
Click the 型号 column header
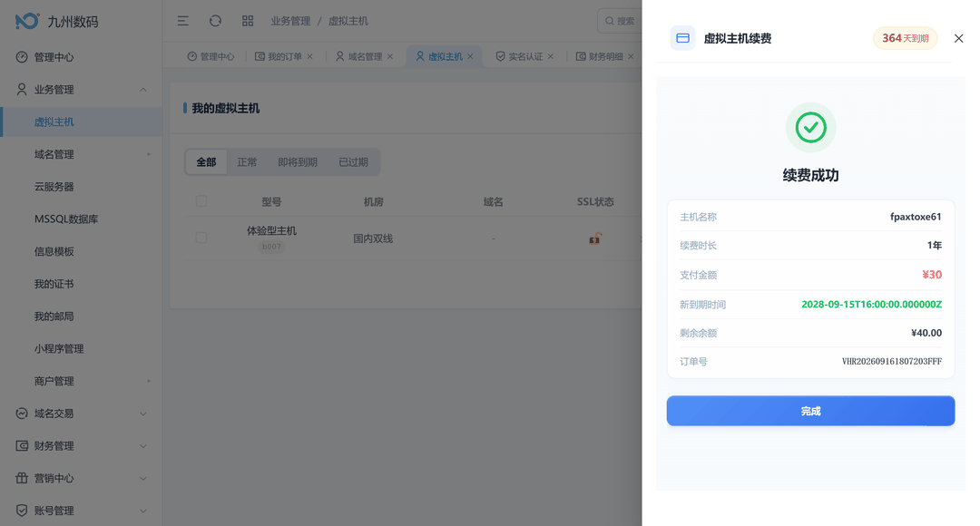271,201
